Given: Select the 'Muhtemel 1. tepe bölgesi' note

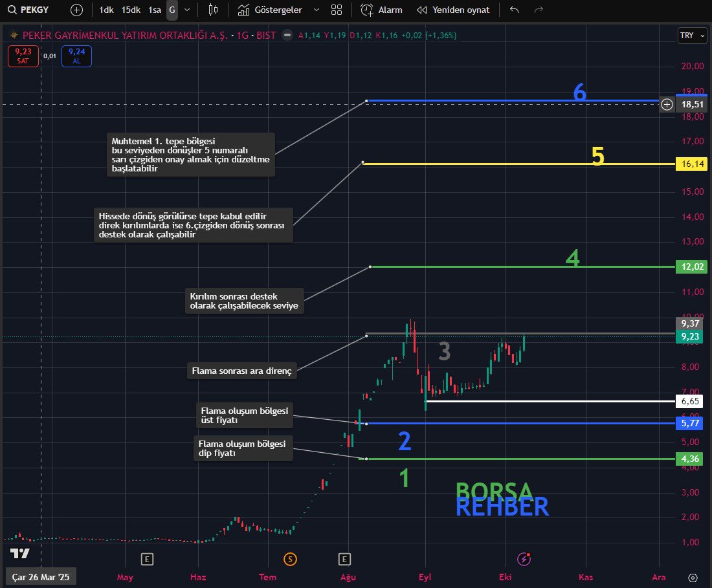Looking at the screenshot, I should point(191,155).
